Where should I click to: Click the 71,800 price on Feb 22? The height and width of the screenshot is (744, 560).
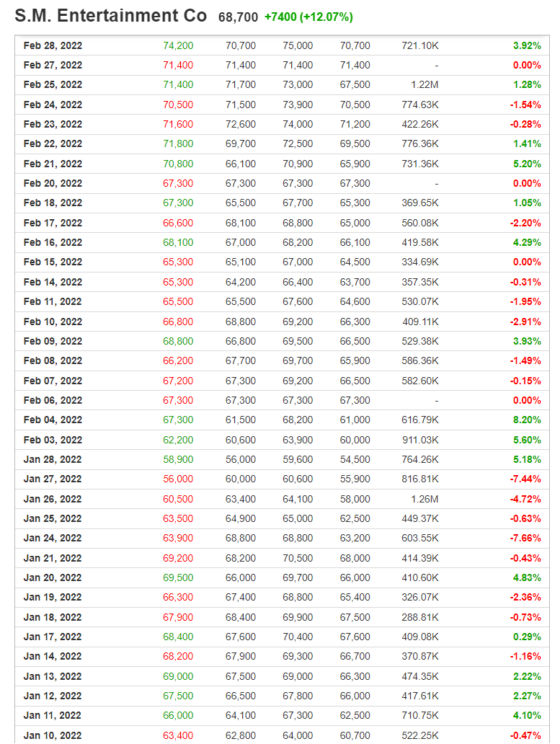tap(178, 143)
